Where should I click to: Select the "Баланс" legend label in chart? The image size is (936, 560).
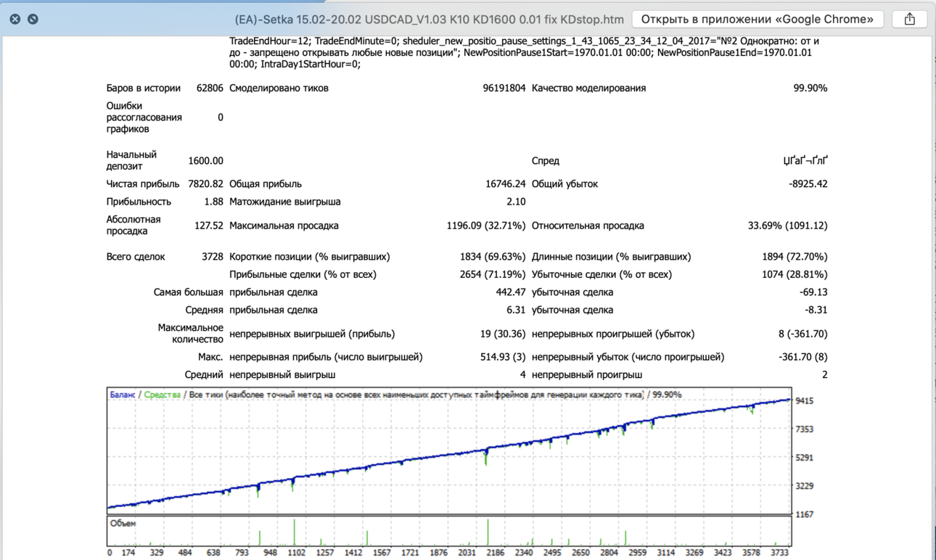(123, 395)
